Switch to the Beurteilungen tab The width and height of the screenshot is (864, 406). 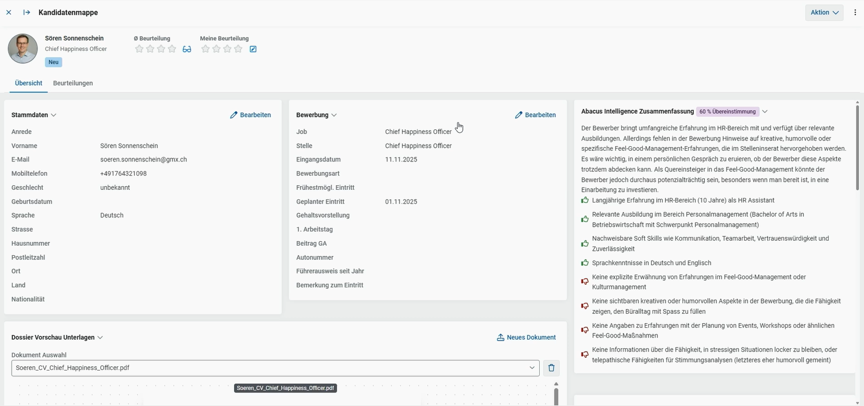pos(73,83)
